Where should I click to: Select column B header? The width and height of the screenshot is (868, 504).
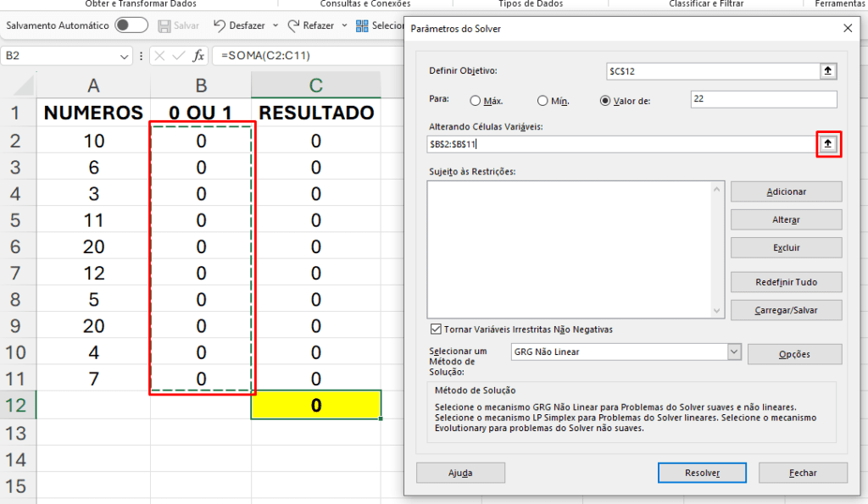pyautogui.click(x=201, y=86)
